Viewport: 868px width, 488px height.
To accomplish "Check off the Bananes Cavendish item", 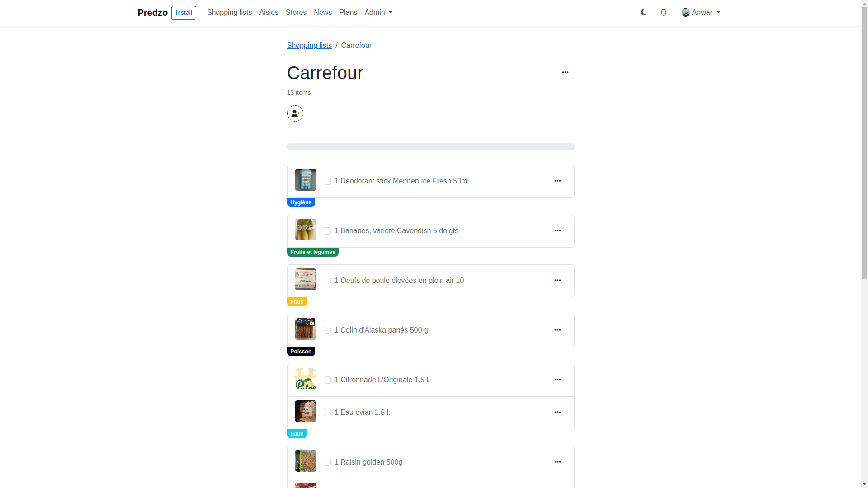I will 327,231.
